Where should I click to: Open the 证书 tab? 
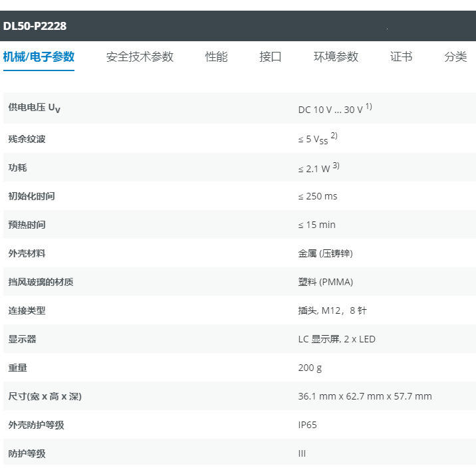[x=401, y=57]
